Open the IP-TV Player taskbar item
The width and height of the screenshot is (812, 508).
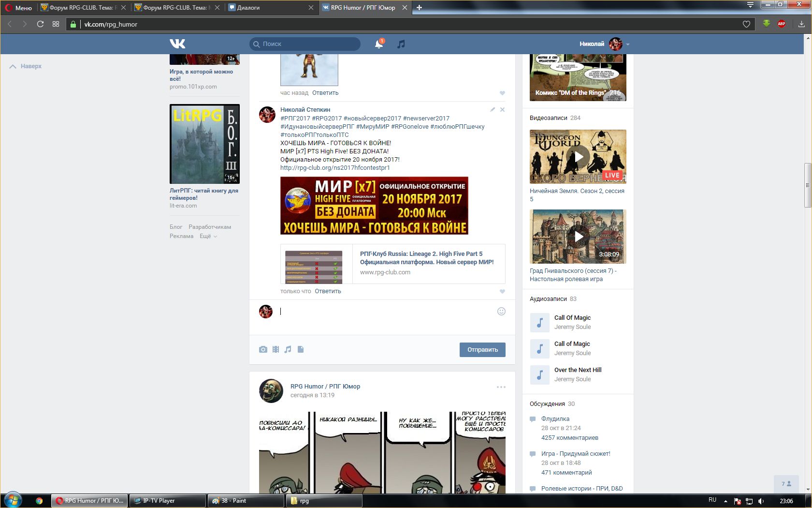pyautogui.click(x=168, y=501)
